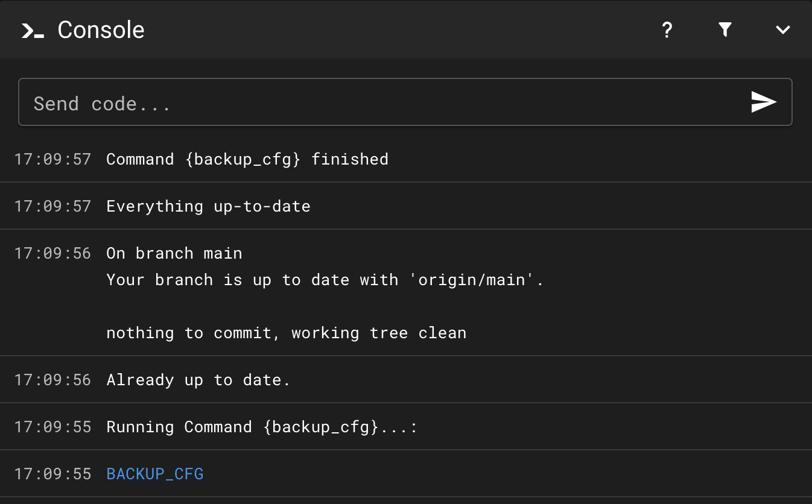Click the timestamp beside 'On branch main'
812x504 pixels.
coord(52,253)
